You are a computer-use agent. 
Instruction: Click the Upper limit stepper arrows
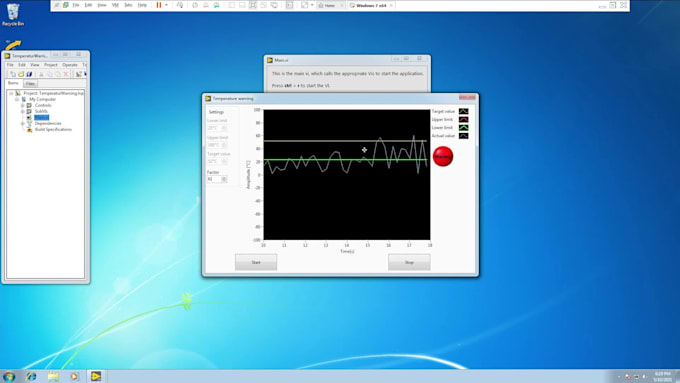224,145
